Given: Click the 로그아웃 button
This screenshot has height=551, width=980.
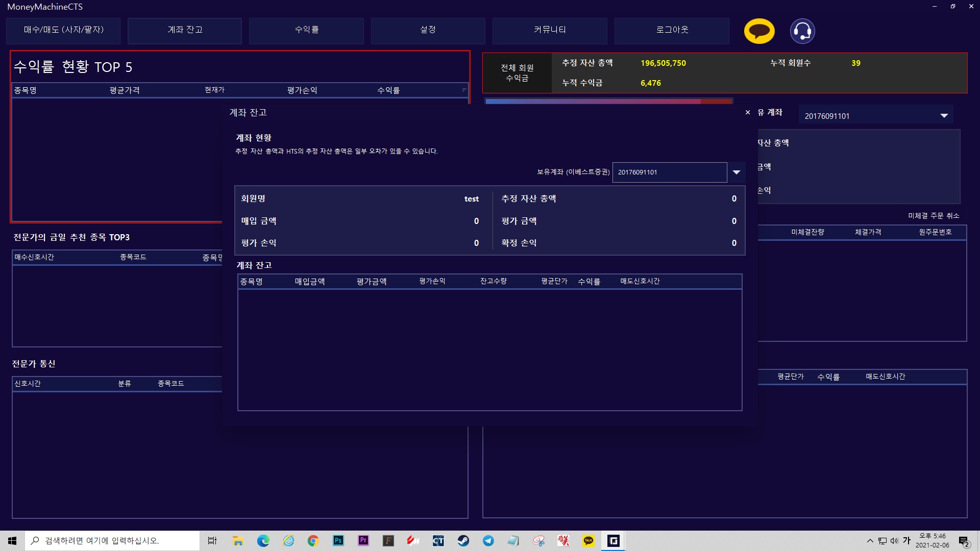Looking at the screenshot, I should [672, 30].
